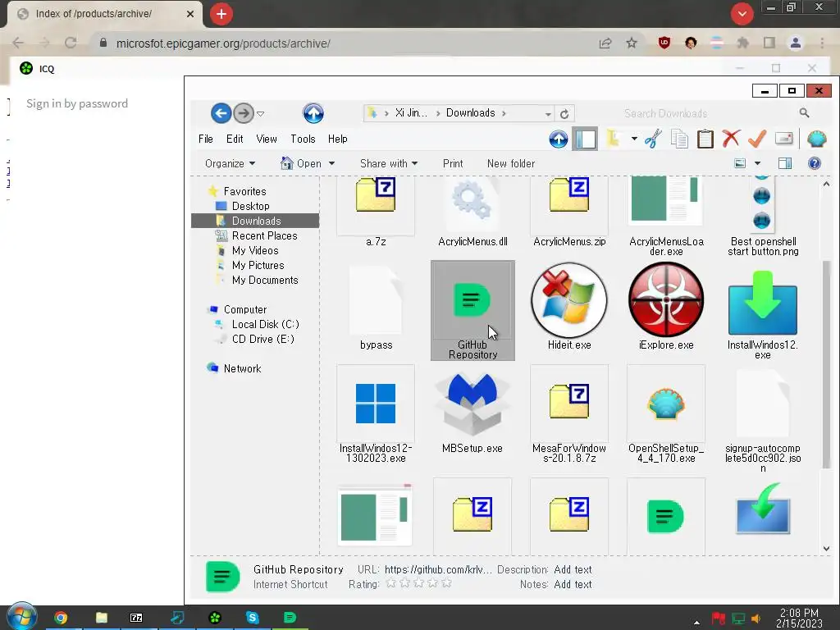Toggle the navigation pane toolbar button
The image size is (840, 630).
pos(585,139)
